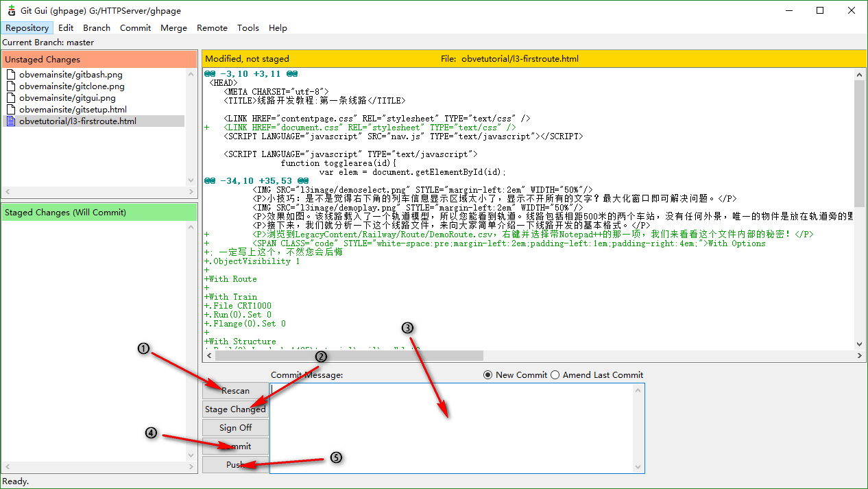868x489 pixels.
Task: Click file icon beside obvemainsite/gitclone.png
Action: coord(10,86)
